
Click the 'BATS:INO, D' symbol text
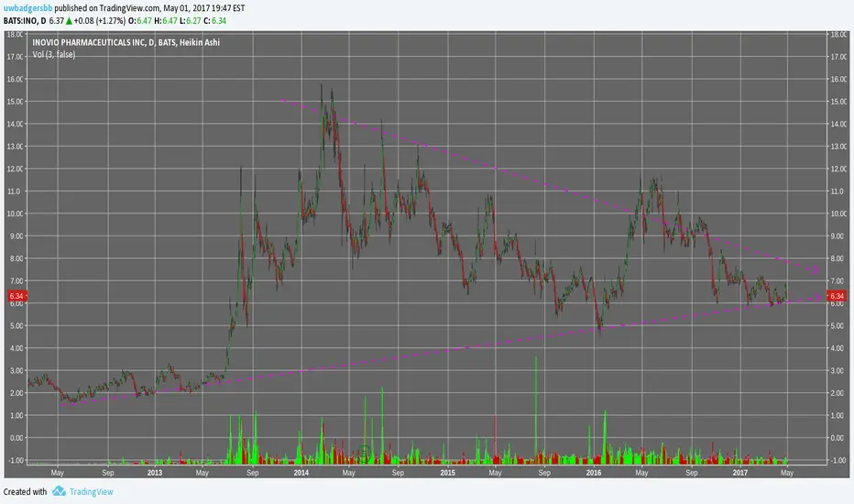pos(25,21)
